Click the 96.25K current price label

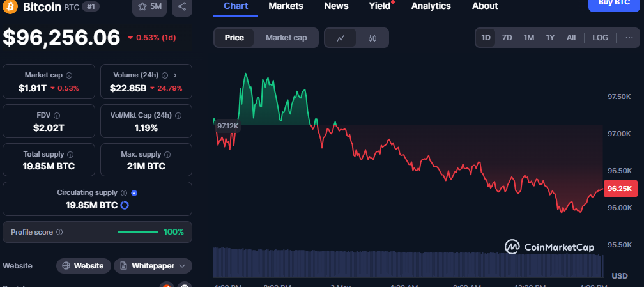tap(620, 189)
